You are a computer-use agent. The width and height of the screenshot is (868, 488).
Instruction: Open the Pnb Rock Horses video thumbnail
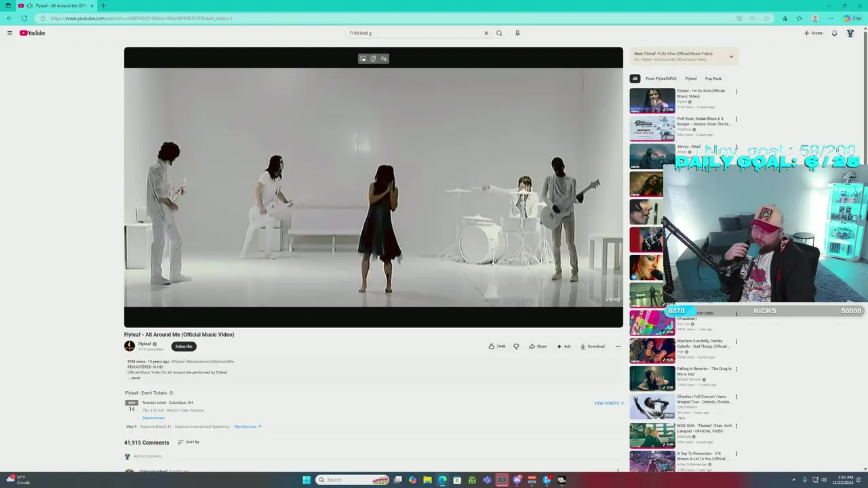click(x=652, y=128)
